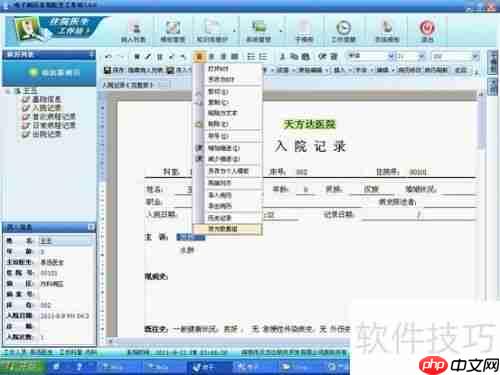This screenshot has height=375, width=500.
Task: Toggle italic formatting
Action: pos(149,57)
